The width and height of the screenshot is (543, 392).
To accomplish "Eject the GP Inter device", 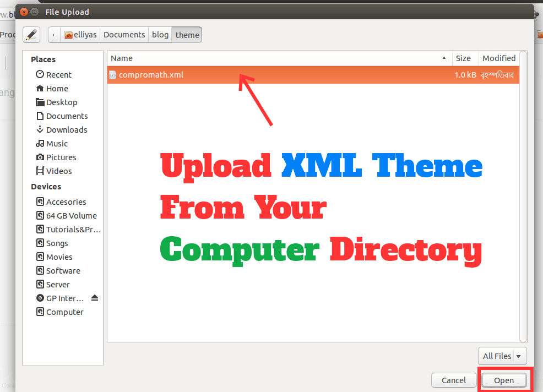I will coord(94,297).
